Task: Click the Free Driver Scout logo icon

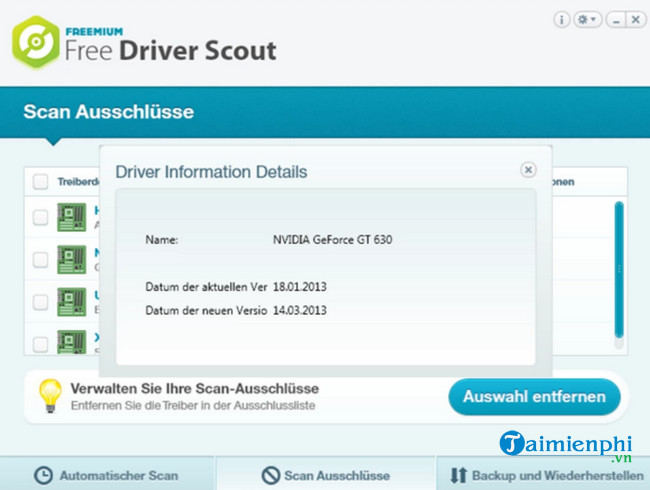Action: [36, 42]
